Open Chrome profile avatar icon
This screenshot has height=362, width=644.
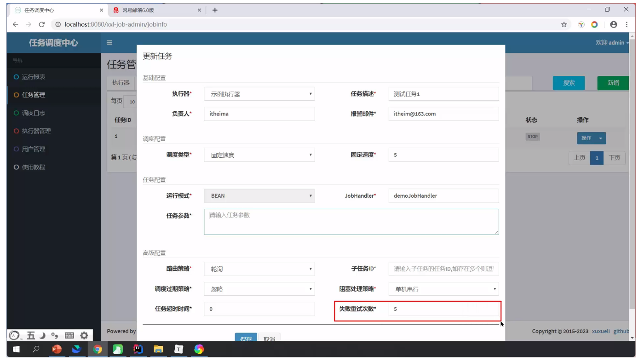[613, 24]
